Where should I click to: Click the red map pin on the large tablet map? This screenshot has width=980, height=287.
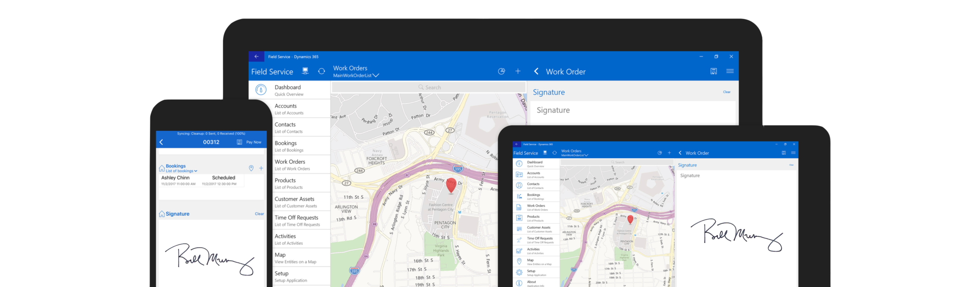tap(451, 185)
